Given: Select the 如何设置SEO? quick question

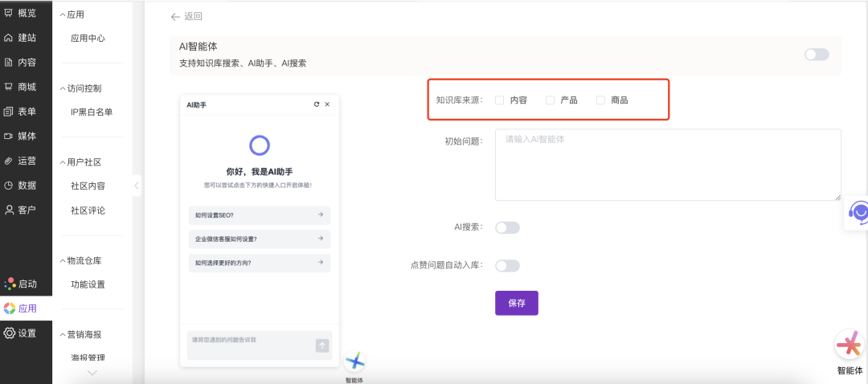Looking at the screenshot, I should coord(260,214).
